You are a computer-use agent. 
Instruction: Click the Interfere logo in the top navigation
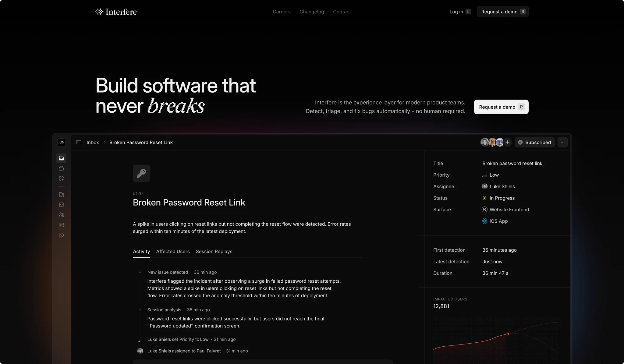pyautogui.click(x=116, y=12)
